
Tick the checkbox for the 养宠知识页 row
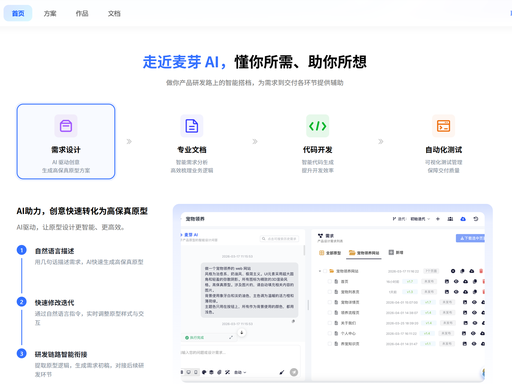pos(330,343)
